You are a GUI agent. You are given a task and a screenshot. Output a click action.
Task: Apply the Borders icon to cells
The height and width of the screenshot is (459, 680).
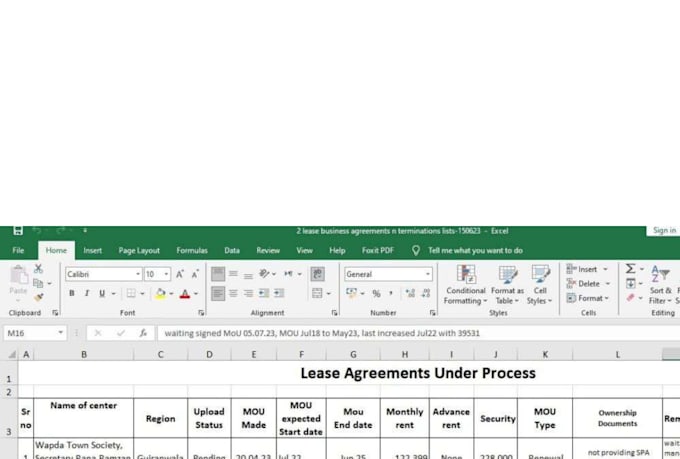click(x=131, y=294)
